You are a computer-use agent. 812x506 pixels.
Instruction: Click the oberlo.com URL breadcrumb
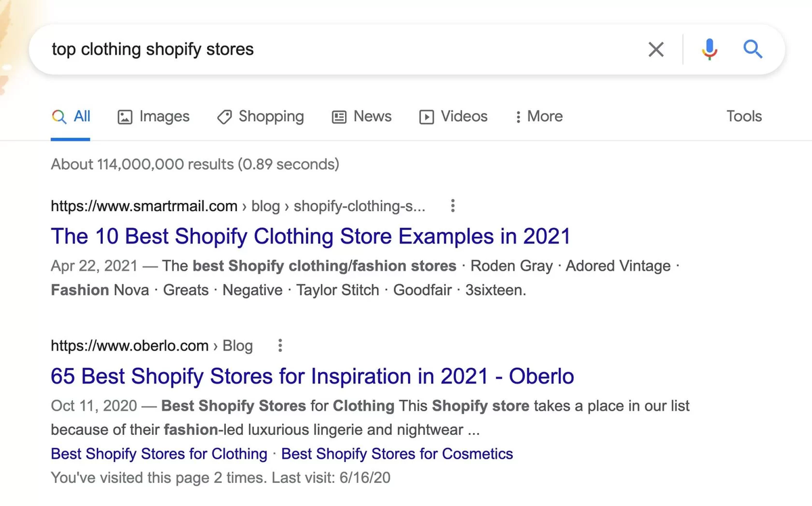click(x=129, y=346)
